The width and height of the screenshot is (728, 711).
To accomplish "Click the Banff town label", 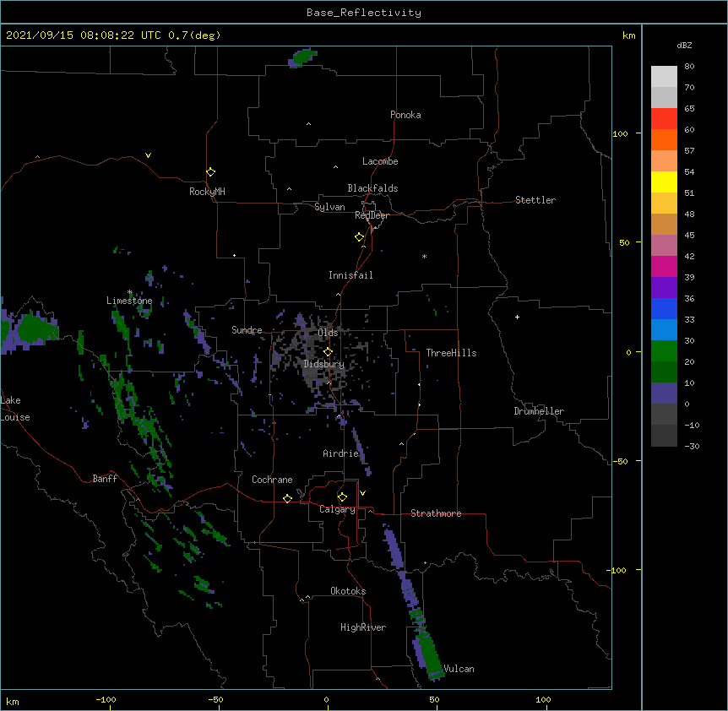I will (x=105, y=479).
